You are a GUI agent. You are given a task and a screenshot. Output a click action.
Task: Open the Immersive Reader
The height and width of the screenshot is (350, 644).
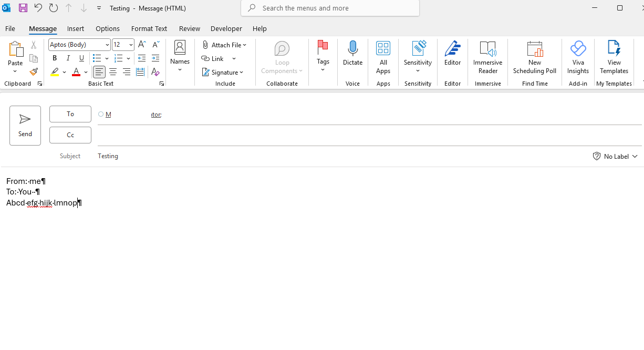click(488, 58)
